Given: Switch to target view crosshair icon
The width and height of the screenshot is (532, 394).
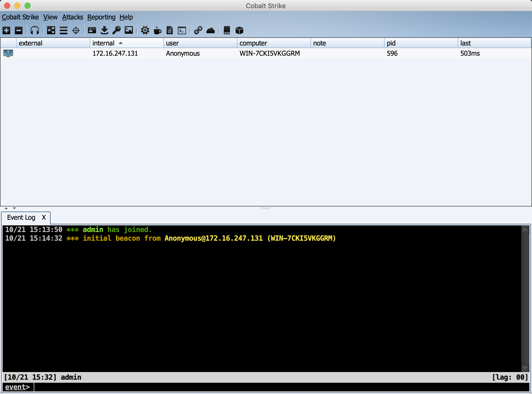Looking at the screenshot, I should (76, 30).
